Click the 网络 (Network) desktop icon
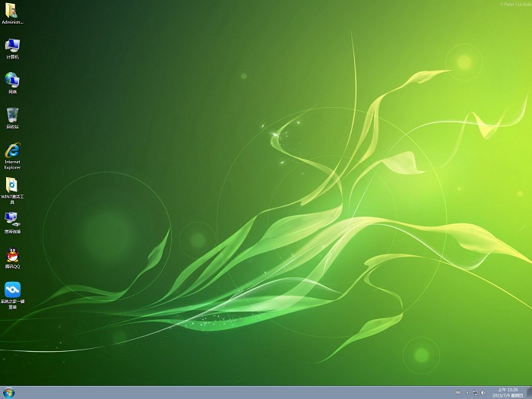The height and width of the screenshot is (399, 532). [x=12, y=79]
